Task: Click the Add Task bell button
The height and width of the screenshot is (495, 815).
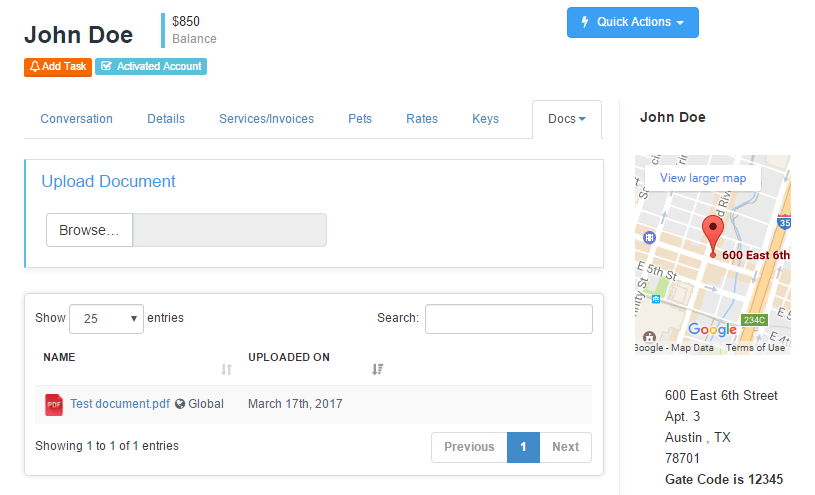Action: coord(58,67)
